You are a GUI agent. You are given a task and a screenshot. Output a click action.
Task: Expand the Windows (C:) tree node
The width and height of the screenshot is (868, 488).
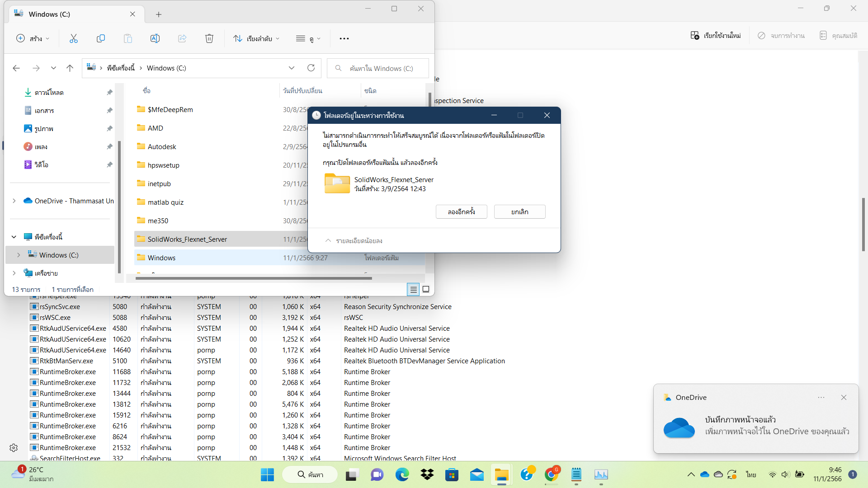(x=19, y=255)
